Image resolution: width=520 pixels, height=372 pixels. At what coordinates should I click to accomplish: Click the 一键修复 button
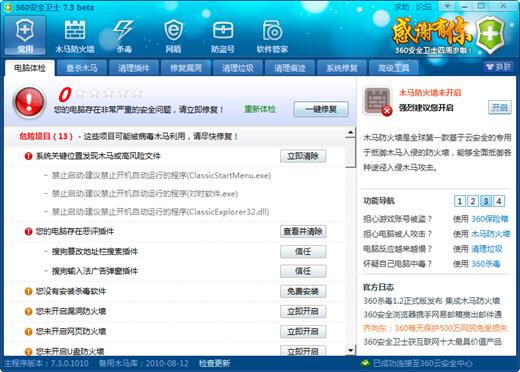tap(321, 109)
